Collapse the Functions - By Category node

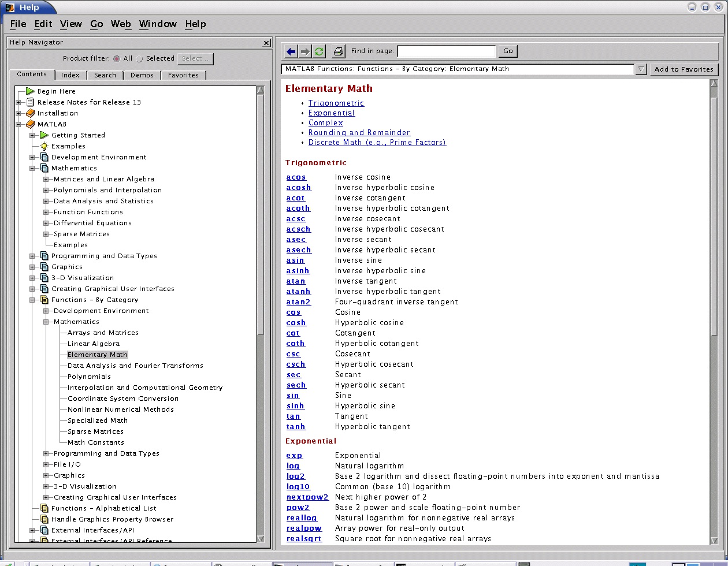click(x=33, y=300)
